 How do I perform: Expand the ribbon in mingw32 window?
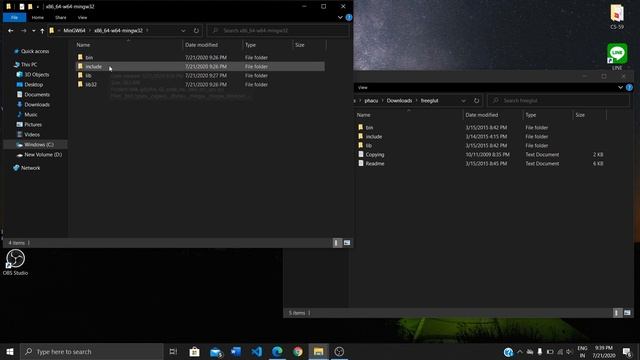340,18
